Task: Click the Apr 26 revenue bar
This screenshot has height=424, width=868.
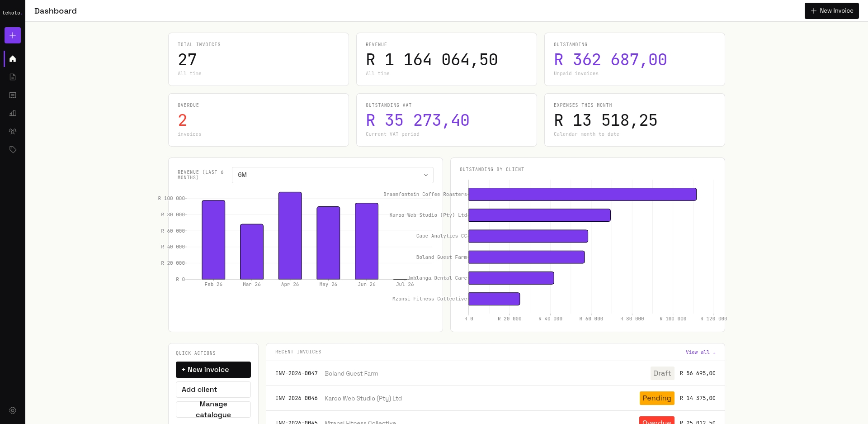Action: tap(290, 236)
